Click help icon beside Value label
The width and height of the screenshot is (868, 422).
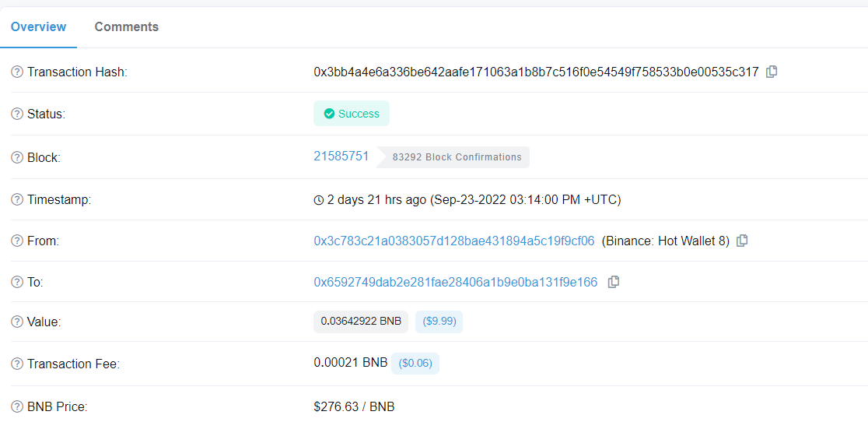(x=17, y=322)
